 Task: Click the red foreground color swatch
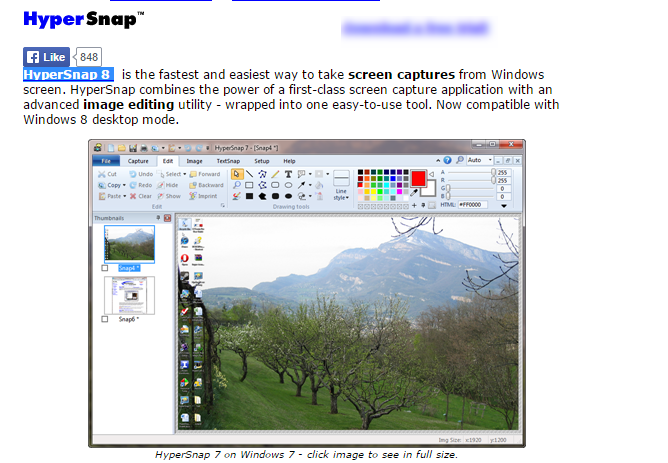tap(418, 178)
